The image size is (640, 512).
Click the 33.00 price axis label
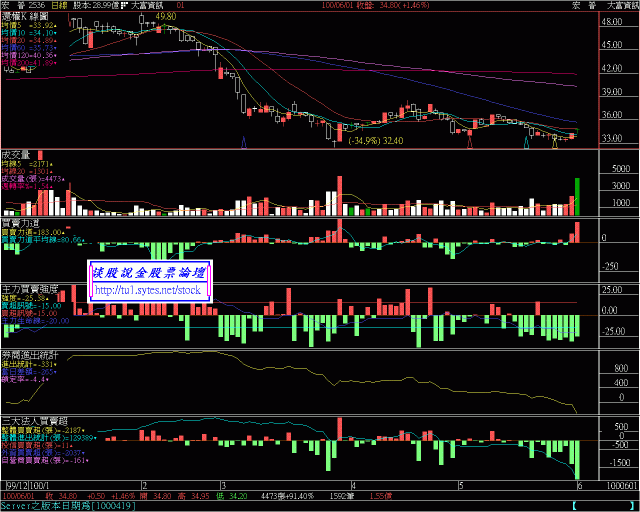click(611, 138)
